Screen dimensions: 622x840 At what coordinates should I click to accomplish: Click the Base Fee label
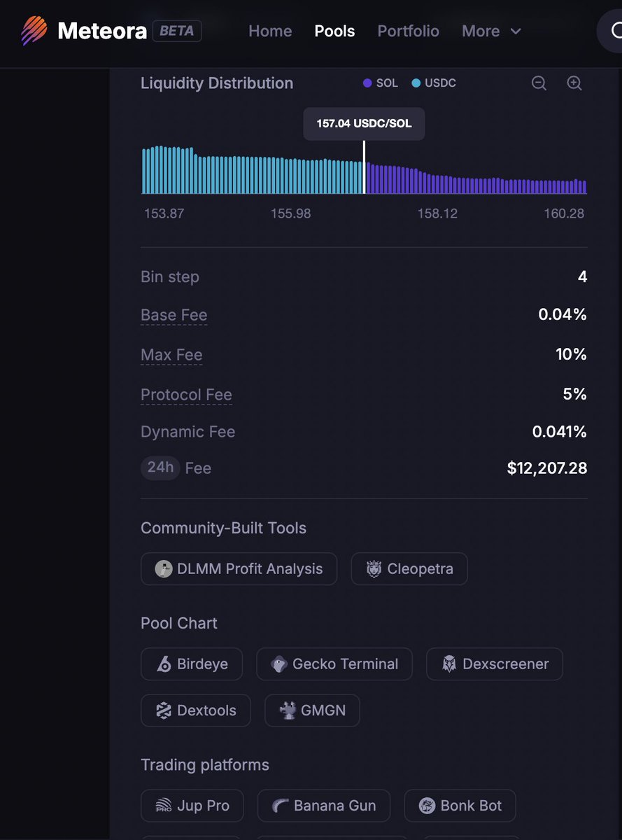[174, 316]
